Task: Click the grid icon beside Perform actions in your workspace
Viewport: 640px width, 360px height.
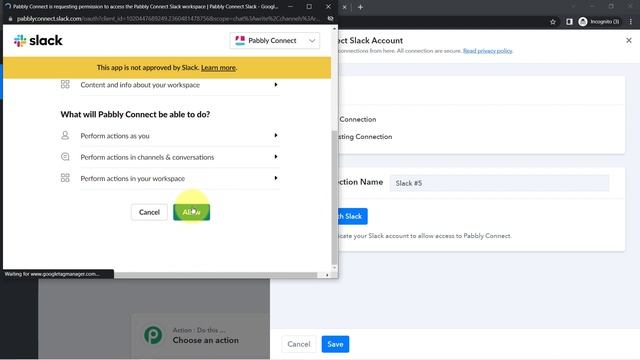Action: (65, 178)
